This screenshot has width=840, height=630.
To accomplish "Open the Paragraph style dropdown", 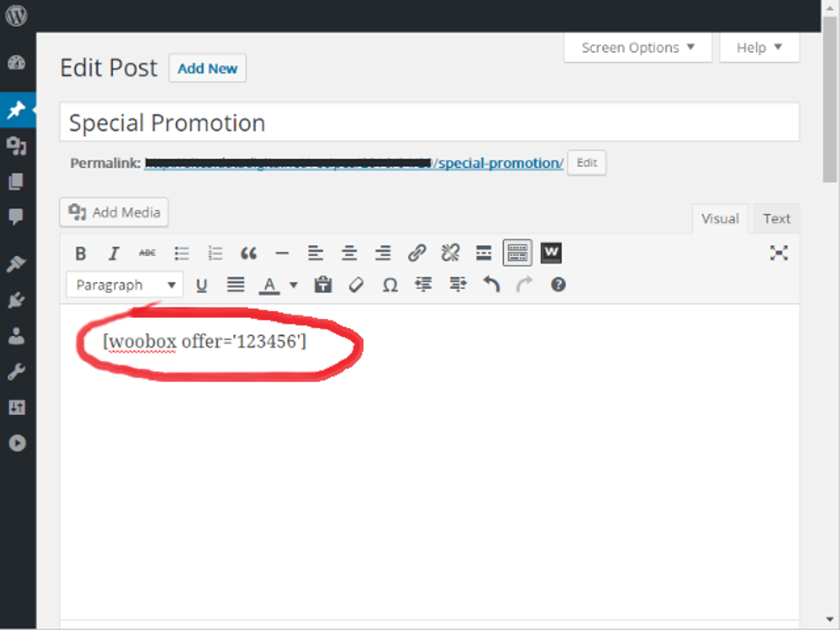I will click(x=124, y=284).
